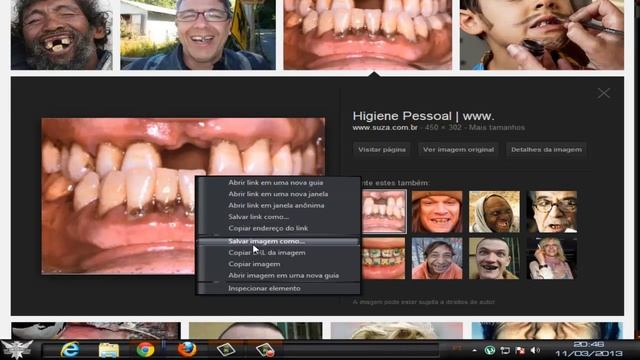This screenshot has height=360, width=640.
Task: Show hidden system tray icons
Action: (474, 350)
